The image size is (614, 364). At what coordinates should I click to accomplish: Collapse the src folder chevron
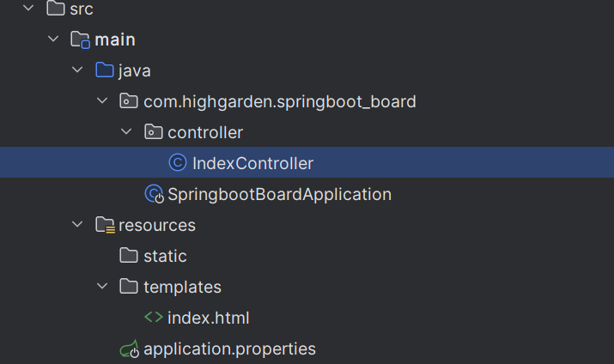[x=28, y=8]
